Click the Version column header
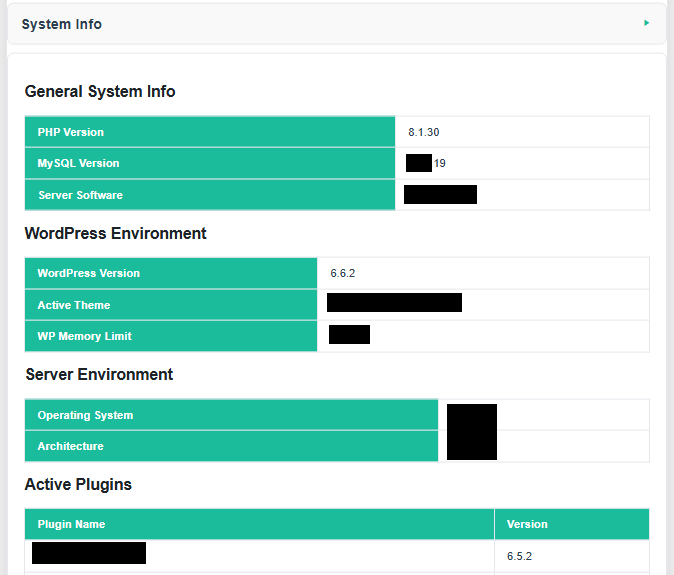 [572, 524]
